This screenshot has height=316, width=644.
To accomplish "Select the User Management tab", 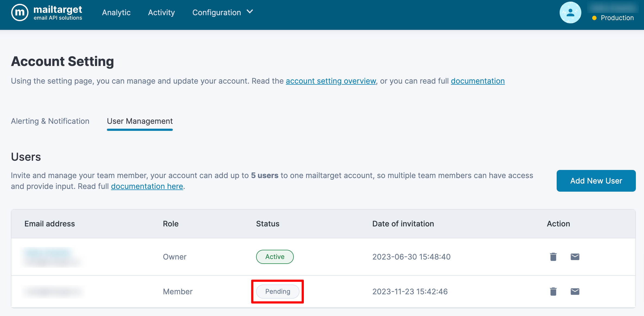I will 140,121.
